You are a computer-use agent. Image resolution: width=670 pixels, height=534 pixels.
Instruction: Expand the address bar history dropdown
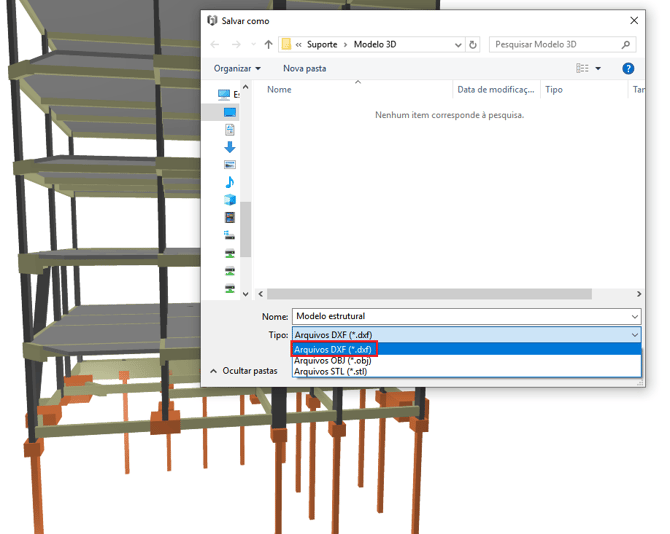click(x=458, y=45)
